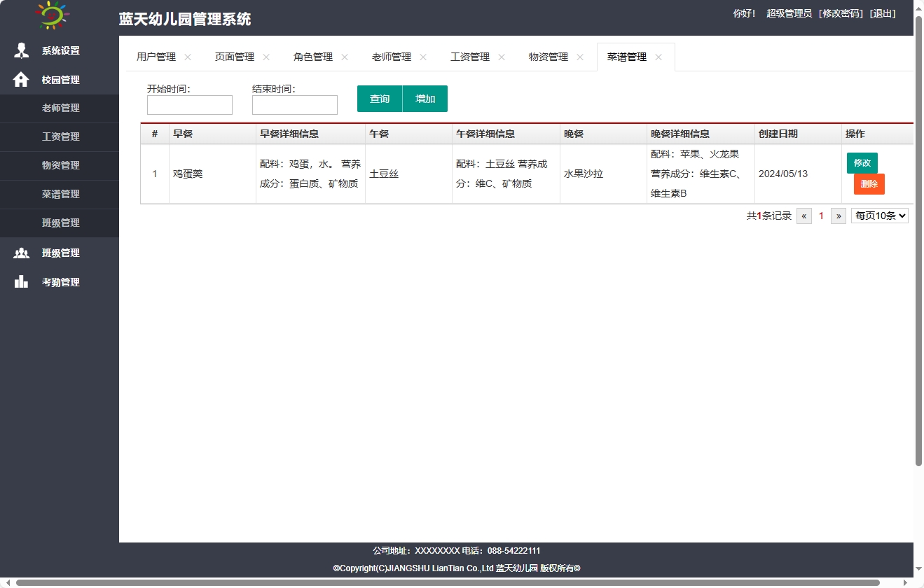The height and width of the screenshot is (588, 924).
Task: Click the 增加 add button
Action: [425, 99]
